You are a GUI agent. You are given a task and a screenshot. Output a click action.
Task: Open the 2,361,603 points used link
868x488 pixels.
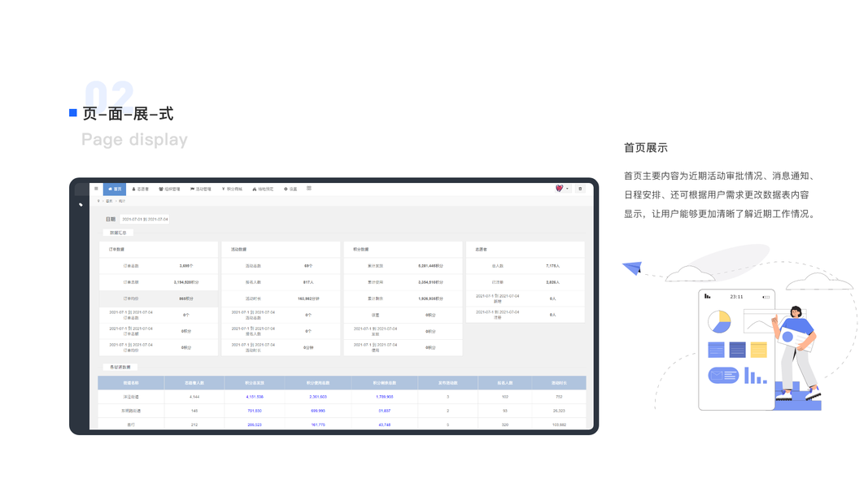318,397
